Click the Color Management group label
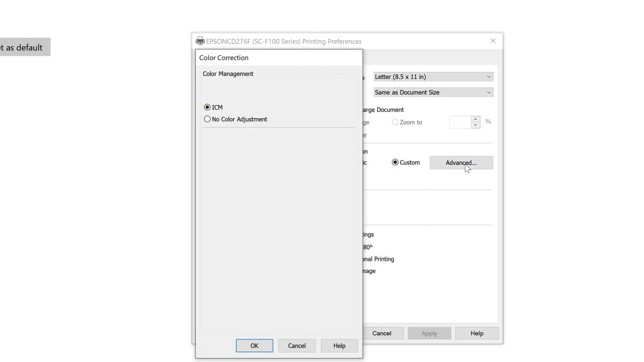The height and width of the screenshot is (362, 644). tap(228, 73)
